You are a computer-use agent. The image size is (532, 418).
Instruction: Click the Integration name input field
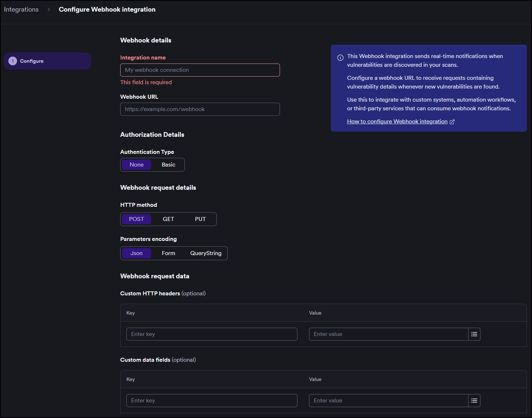200,70
